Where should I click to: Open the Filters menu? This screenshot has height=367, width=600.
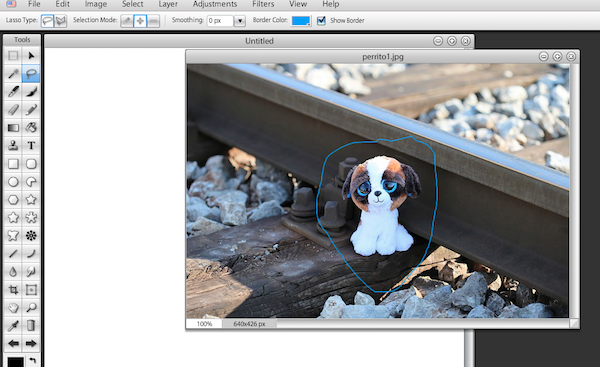pos(263,4)
